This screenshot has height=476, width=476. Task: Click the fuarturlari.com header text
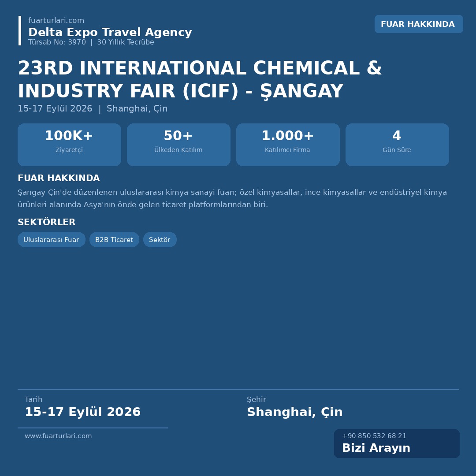coord(56,20)
